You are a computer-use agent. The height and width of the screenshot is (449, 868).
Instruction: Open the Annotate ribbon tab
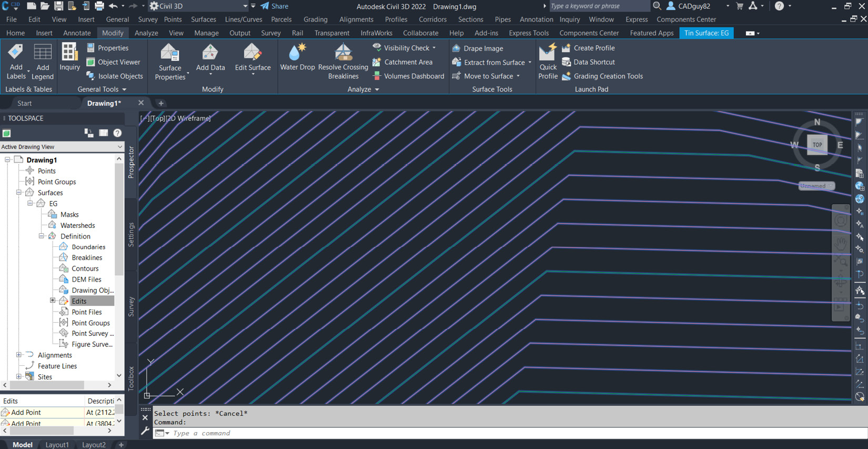tap(77, 33)
